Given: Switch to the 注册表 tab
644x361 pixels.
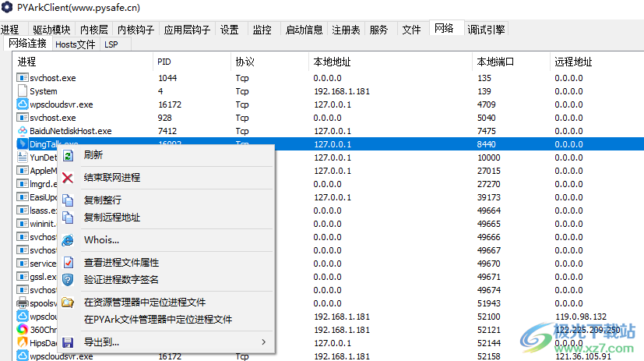Looking at the screenshot, I should [346, 30].
